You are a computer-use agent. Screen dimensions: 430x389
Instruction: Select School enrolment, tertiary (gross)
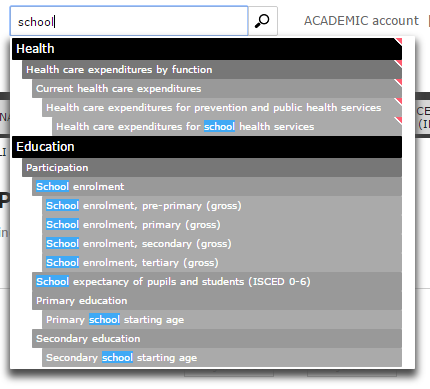[x=222, y=263]
